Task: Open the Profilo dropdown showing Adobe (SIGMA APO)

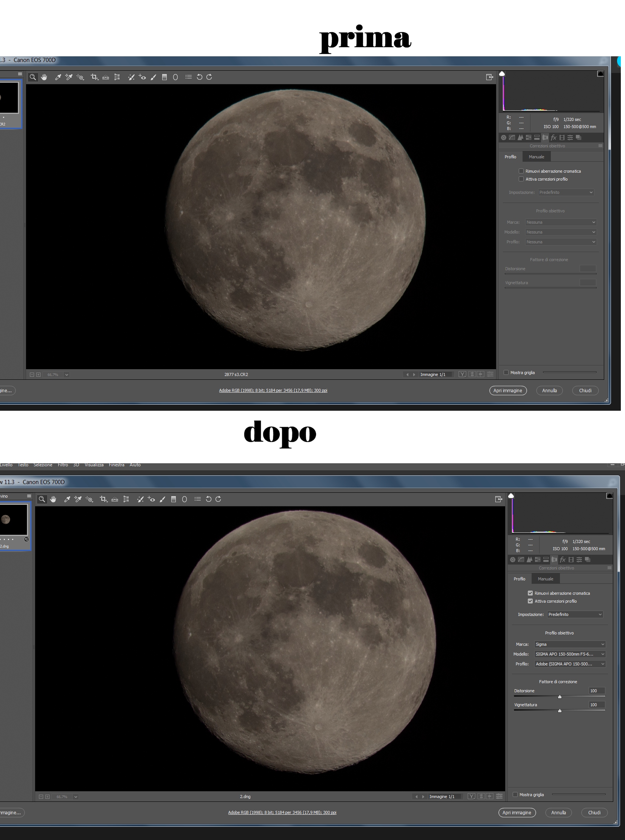Action: click(x=570, y=664)
